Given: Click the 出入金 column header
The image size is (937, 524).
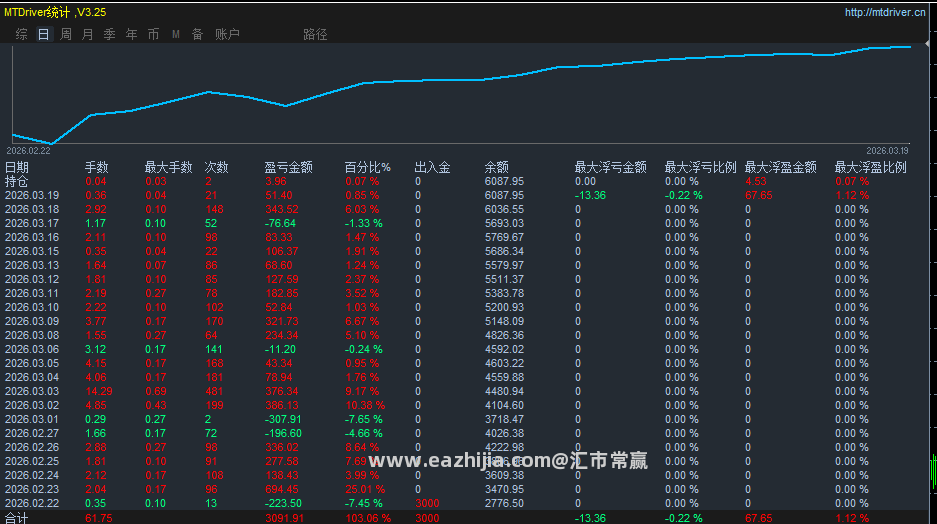Looking at the screenshot, I should pyautogui.click(x=432, y=167).
